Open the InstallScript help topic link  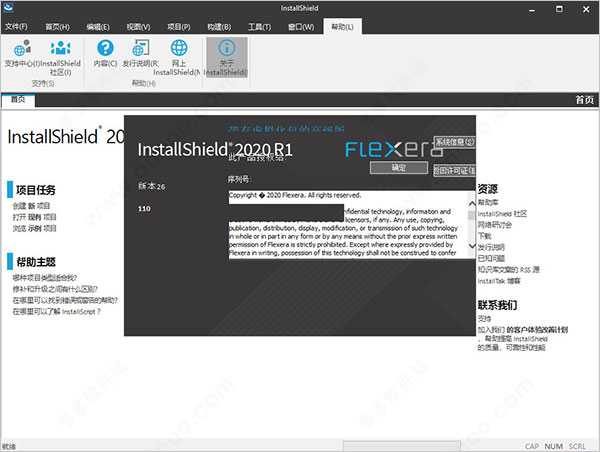57,312
